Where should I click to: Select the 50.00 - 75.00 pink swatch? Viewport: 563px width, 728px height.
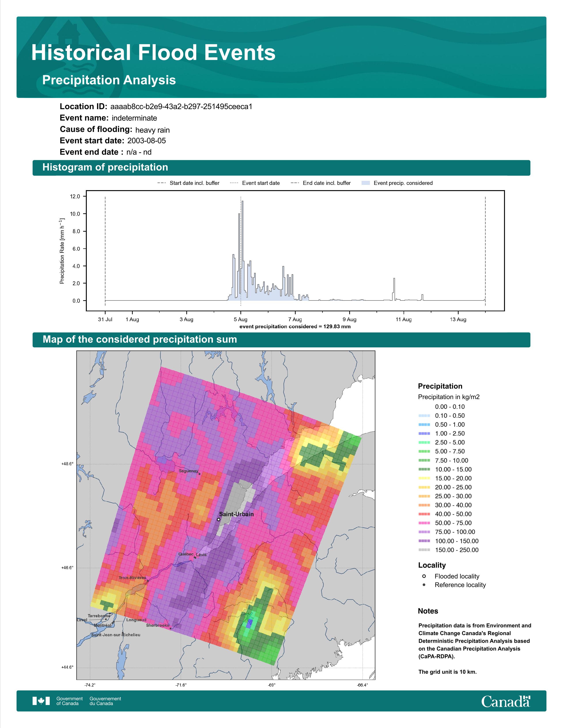coord(424,523)
